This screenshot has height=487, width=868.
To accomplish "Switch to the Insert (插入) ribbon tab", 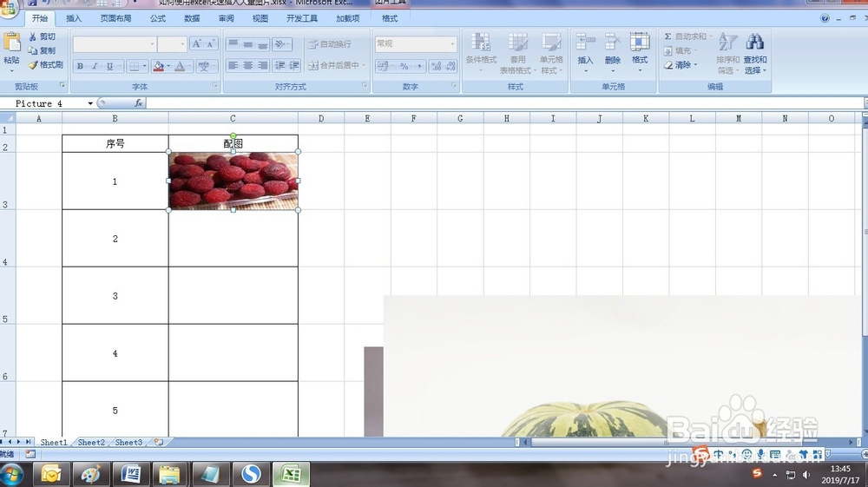I will point(74,18).
